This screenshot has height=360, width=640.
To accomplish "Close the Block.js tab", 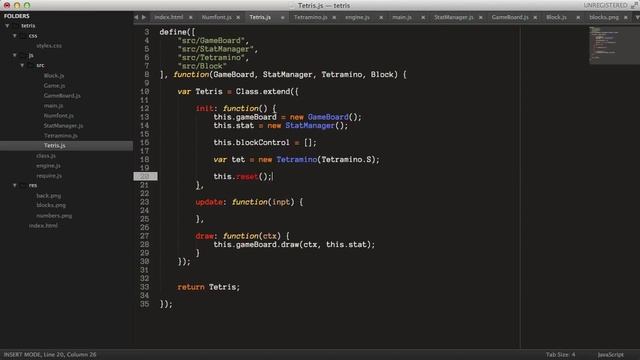I will (x=578, y=18).
